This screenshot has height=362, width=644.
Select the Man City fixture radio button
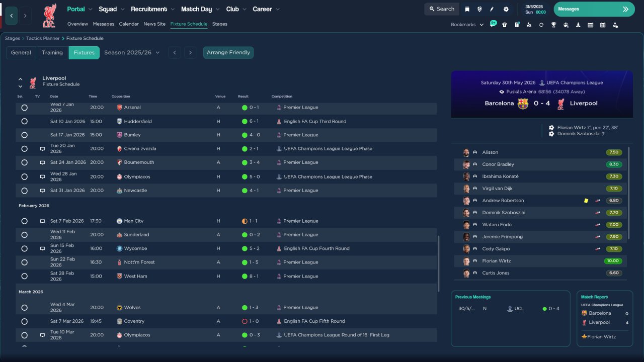[x=24, y=221]
